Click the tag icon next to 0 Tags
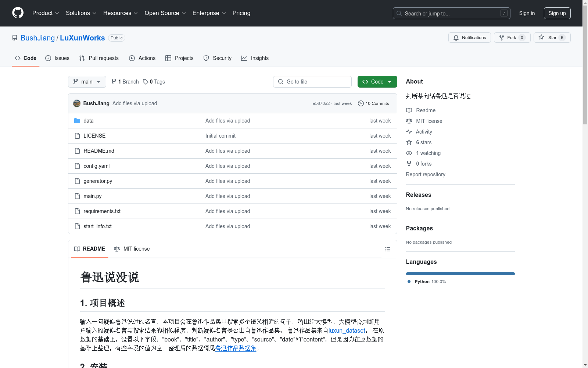Viewport: 588px width, 368px height. [x=146, y=82]
